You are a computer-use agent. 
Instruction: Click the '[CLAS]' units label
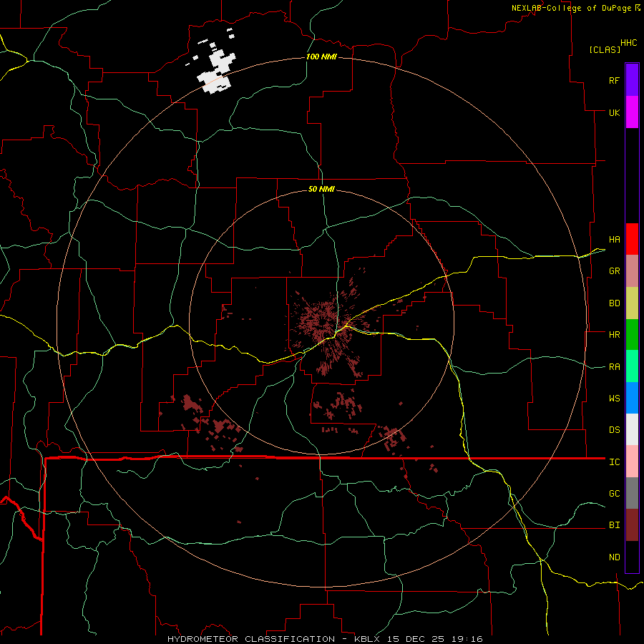(x=605, y=49)
